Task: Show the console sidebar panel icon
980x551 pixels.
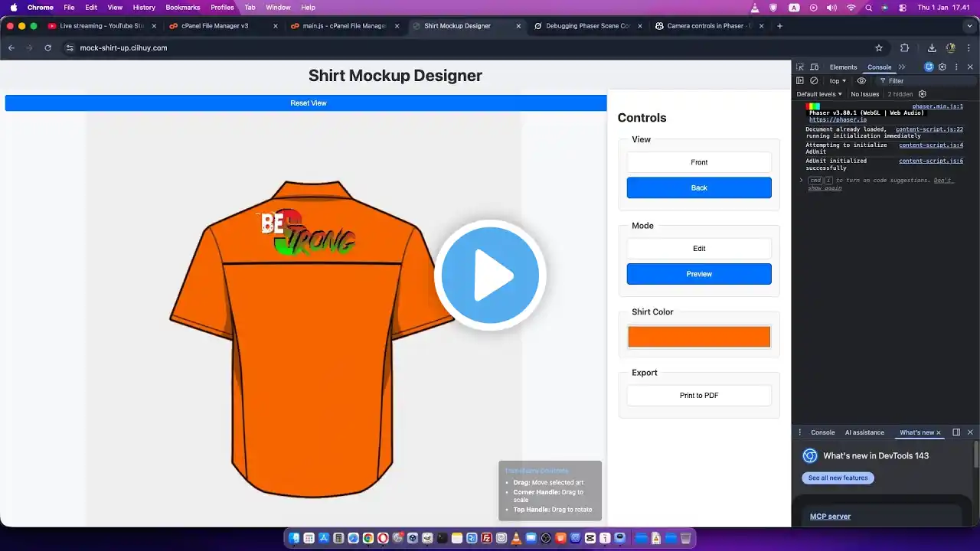Action: click(x=800, y=81)
